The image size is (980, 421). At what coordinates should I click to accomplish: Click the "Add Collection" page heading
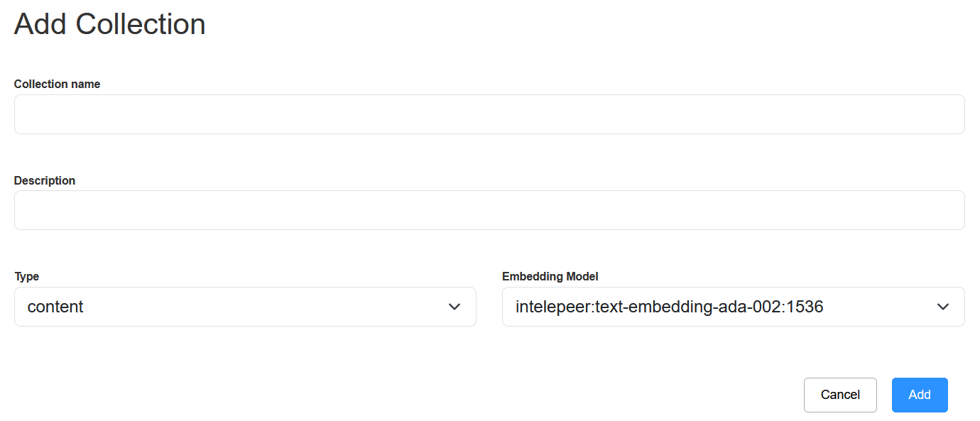coord(110,24)
